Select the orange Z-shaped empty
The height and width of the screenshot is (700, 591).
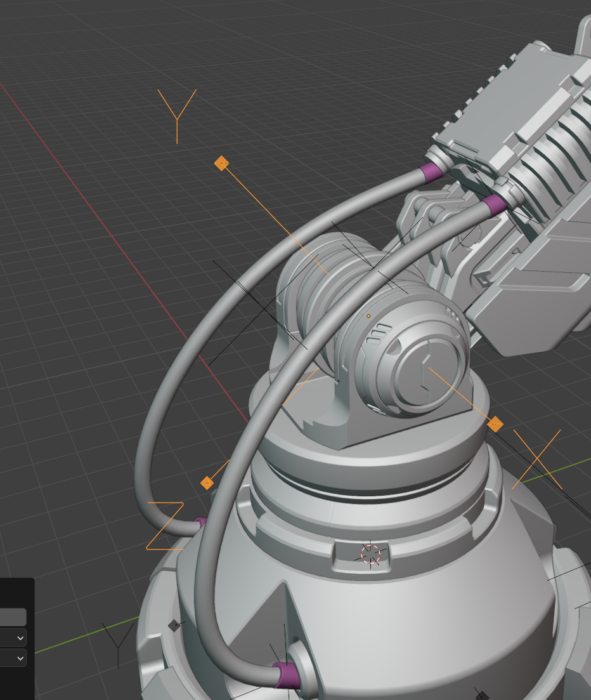166,525
